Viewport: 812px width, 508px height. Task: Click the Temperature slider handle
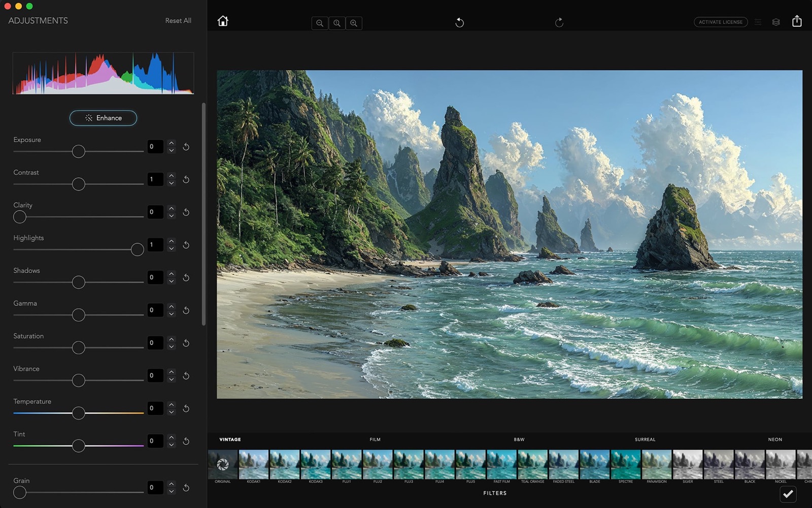(78, 413)
